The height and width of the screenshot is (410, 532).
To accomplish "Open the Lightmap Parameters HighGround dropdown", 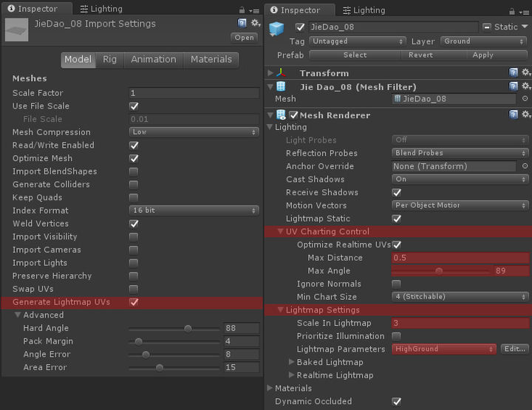I will coord(444,349).
